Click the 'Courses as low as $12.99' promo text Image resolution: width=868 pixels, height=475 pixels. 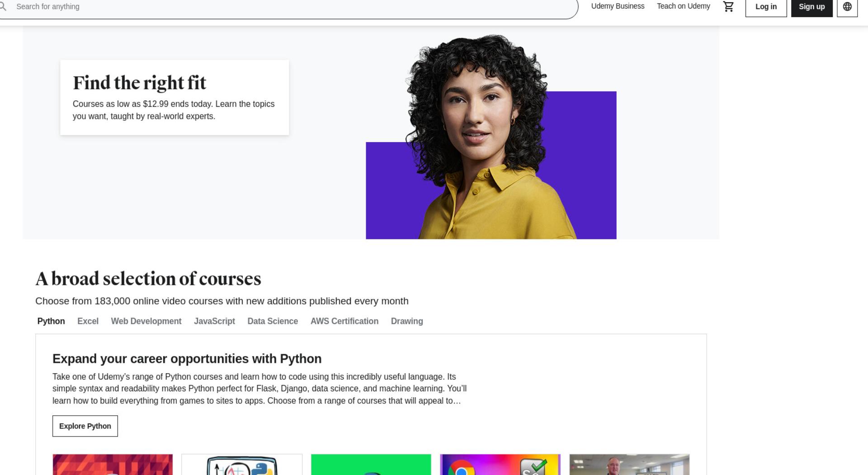pos(174,110)
